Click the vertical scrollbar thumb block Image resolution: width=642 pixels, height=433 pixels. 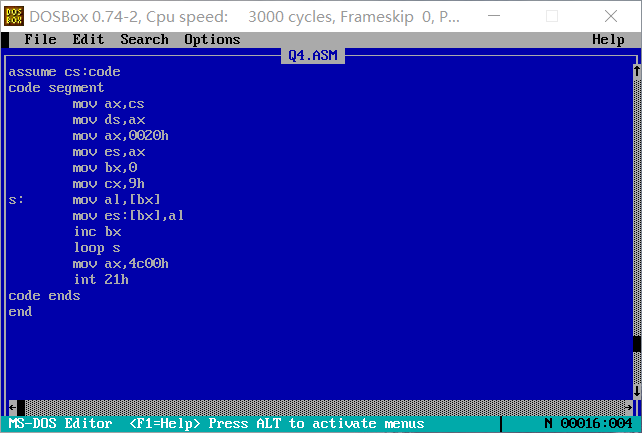point(637,344)
